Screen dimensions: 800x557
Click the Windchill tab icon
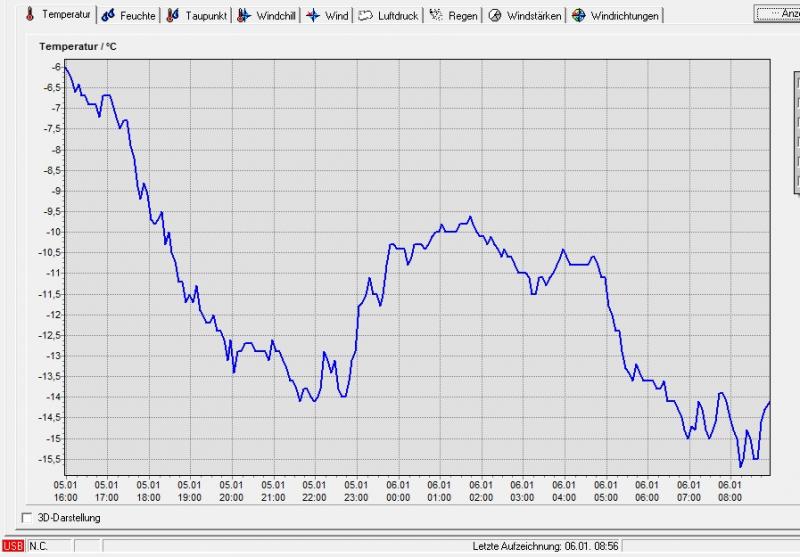pyautogui.click(x=244, y=16)
